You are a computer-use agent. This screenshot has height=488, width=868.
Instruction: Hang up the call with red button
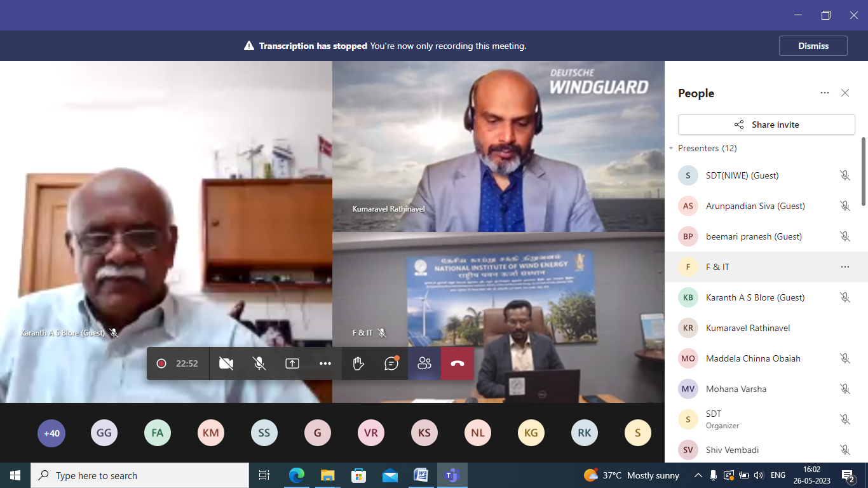pyautogui.click(x=458, y=363)
